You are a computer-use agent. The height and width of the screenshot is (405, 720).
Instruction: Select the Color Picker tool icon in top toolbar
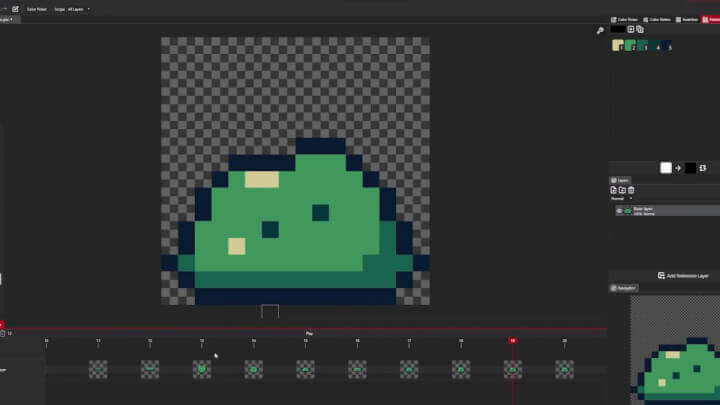[15, 9]
